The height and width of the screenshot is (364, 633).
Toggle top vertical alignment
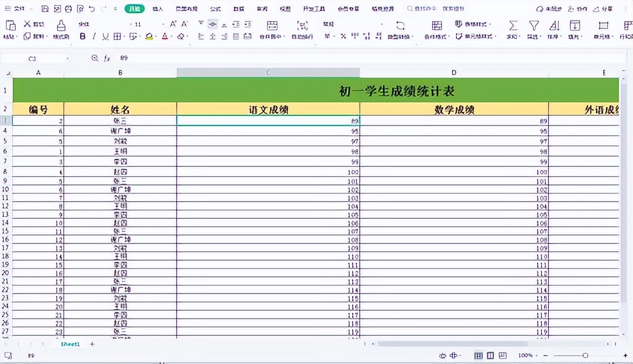pyautogui.click(x=201, y=24)
